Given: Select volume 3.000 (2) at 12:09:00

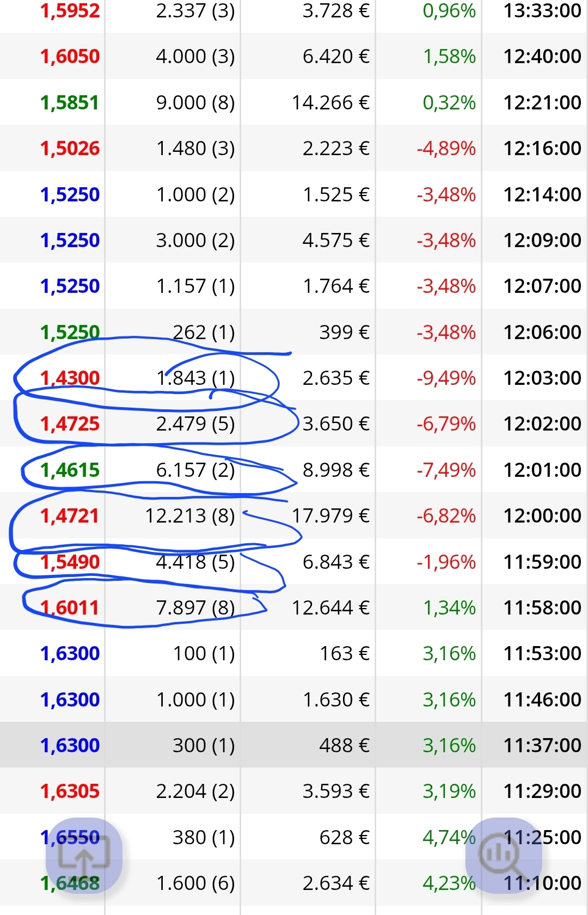Looking at the screenshot, I should pyautogui.click(x=195, y=240).
